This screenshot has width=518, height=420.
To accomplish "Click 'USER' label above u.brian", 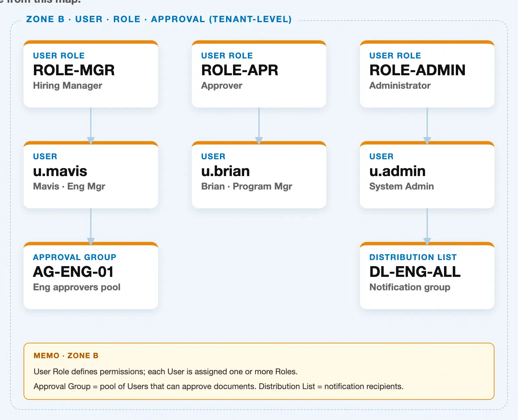I will coord(213,157).
